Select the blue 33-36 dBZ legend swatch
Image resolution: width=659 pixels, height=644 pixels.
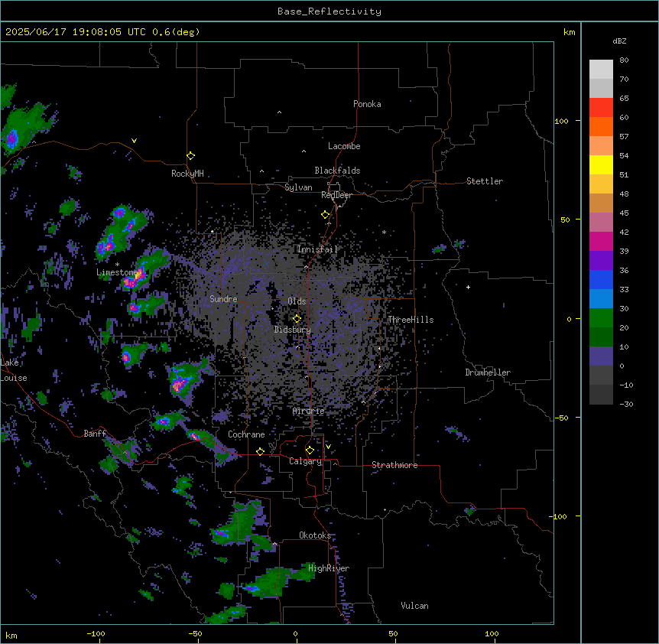[x=601, y=279]
